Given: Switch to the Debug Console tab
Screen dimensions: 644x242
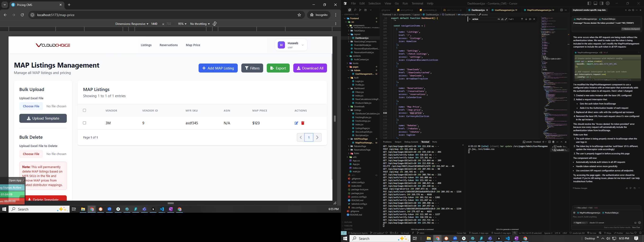Looking at the screenshot, I should coord(411,142).
